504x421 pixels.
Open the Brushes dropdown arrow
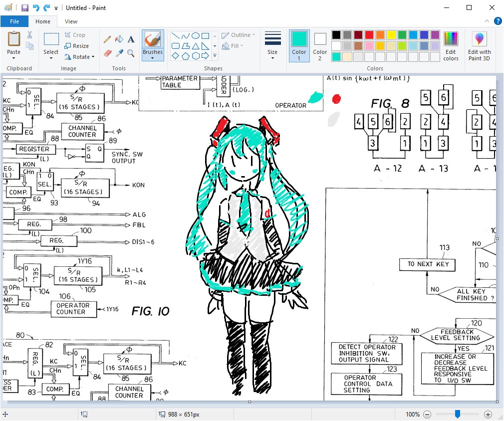153,58
